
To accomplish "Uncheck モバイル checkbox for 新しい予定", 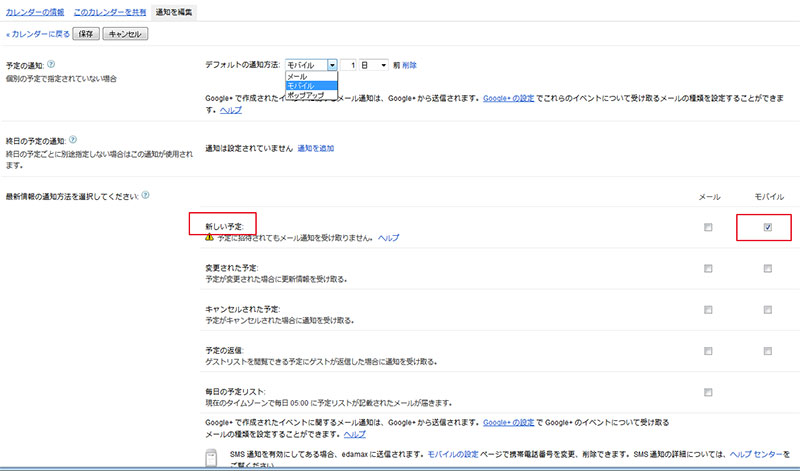I will click(768, 228).
